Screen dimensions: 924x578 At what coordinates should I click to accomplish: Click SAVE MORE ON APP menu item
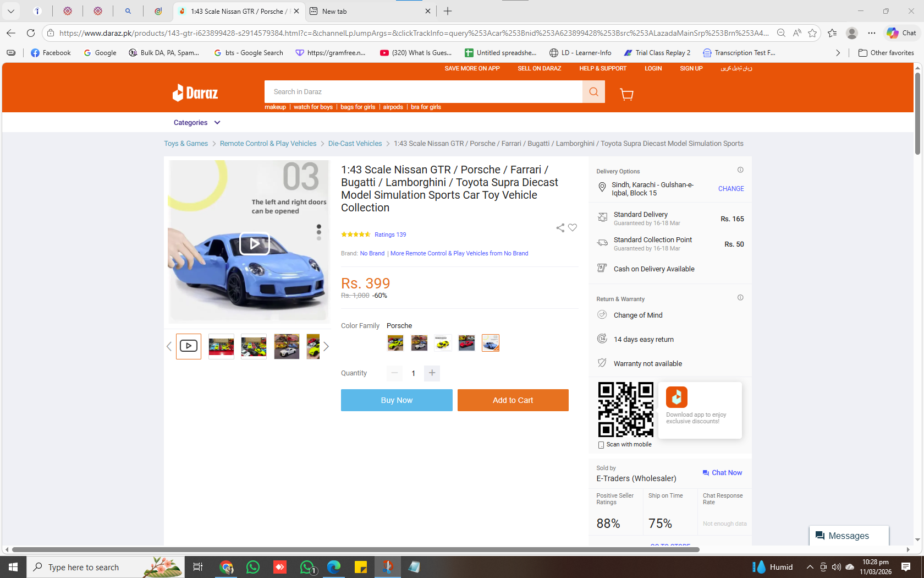click(x=472, y=69)
